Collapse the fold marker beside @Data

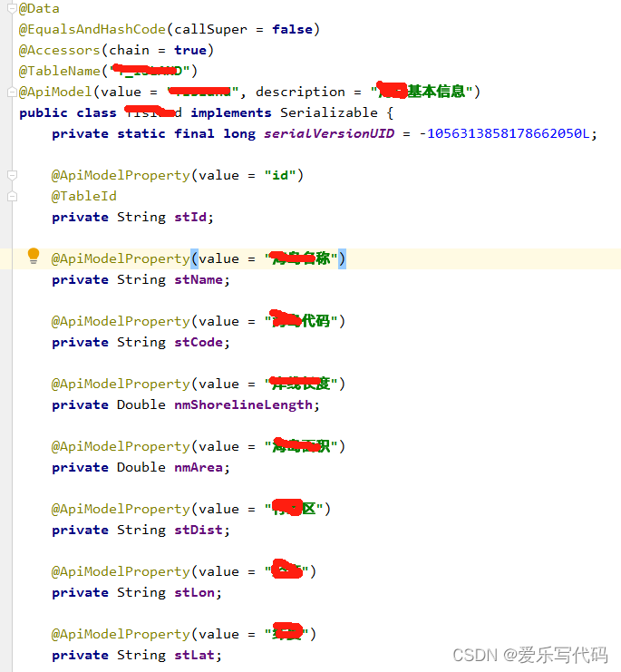pyautogui.click(x=12, y=8)
